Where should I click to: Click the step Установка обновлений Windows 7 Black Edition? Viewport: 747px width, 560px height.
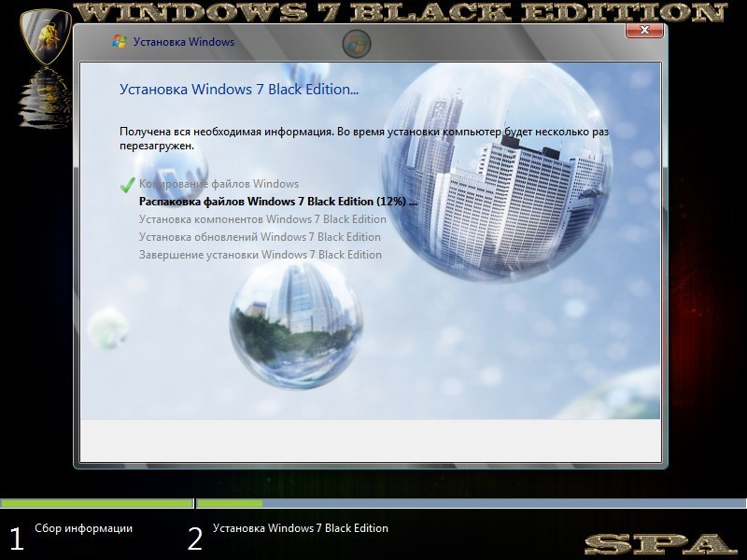click(x=260, y=237)
